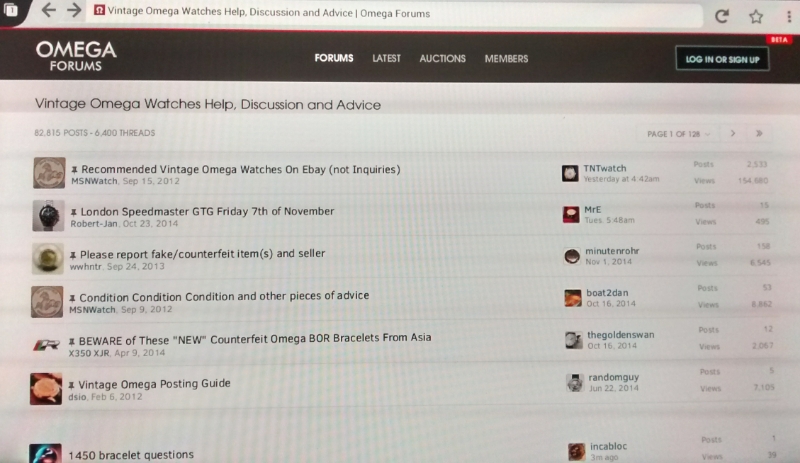Jump to last page double arrow
This screenshot has width=800, height=463.
pyautogui.click(x=760, y=133)
